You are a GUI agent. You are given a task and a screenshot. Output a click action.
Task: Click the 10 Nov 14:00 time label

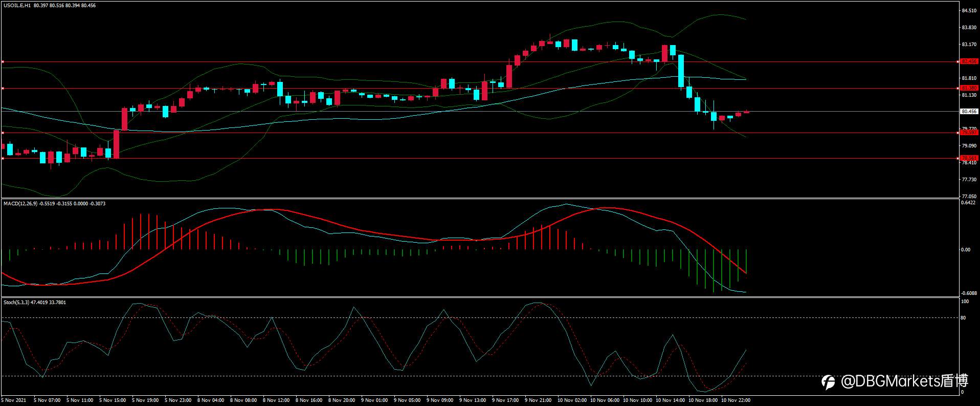670,400
